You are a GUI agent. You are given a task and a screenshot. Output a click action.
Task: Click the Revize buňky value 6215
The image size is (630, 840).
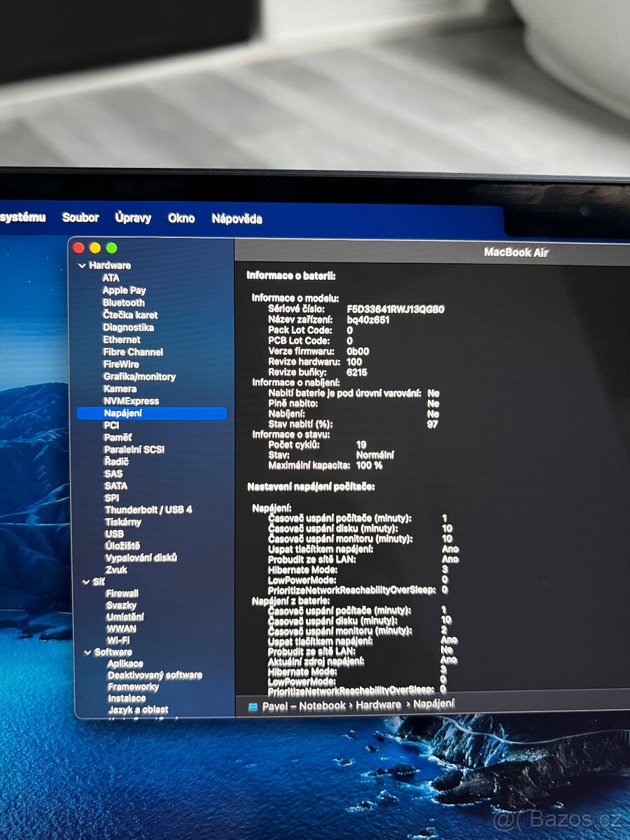[x=357, y=372]
